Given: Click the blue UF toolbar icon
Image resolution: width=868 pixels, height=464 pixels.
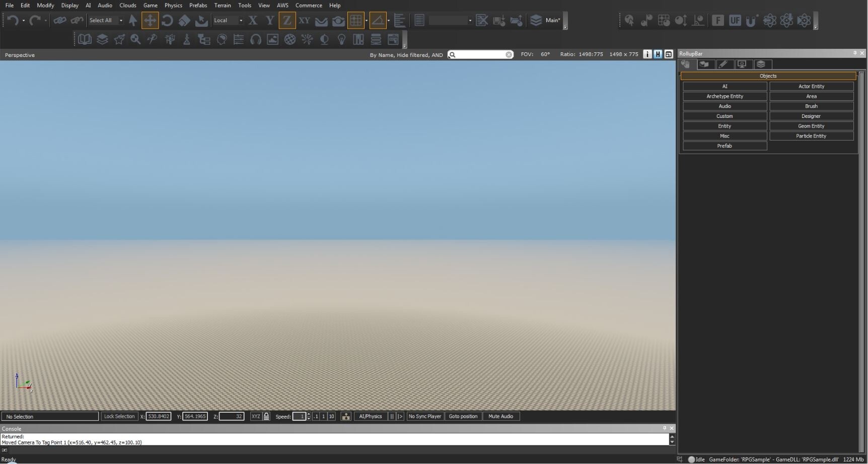Looking at the screenshot, I should 735,20.
